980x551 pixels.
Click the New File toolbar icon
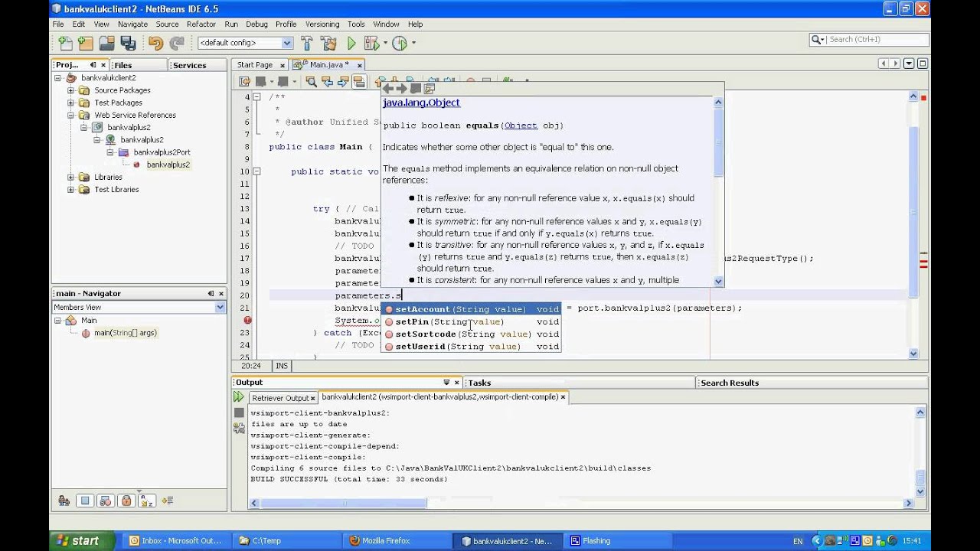pos(65,44)
